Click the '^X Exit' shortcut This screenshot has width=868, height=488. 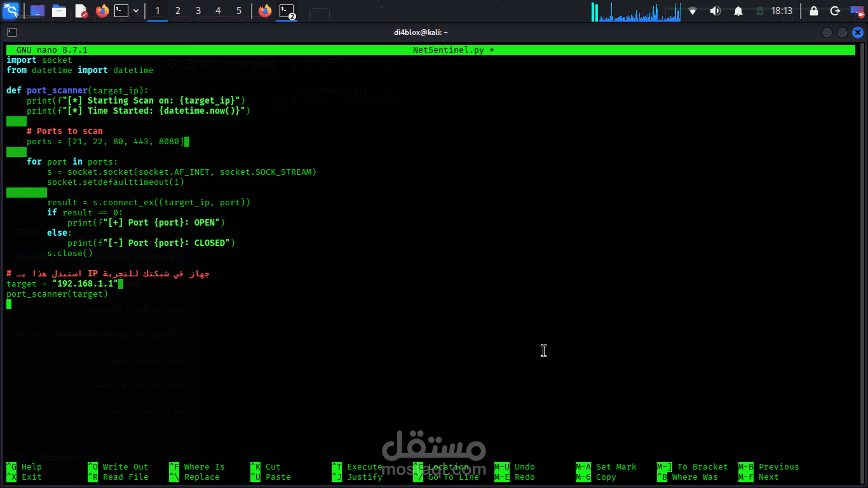pyautogui.click(x=24, y=477)
